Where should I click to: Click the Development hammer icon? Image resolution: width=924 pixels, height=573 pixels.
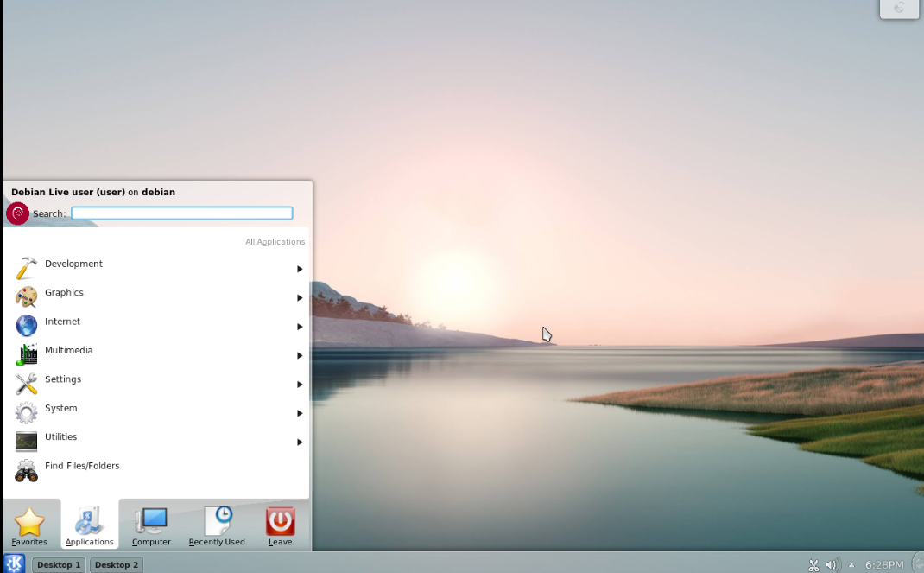coord(27,268)
